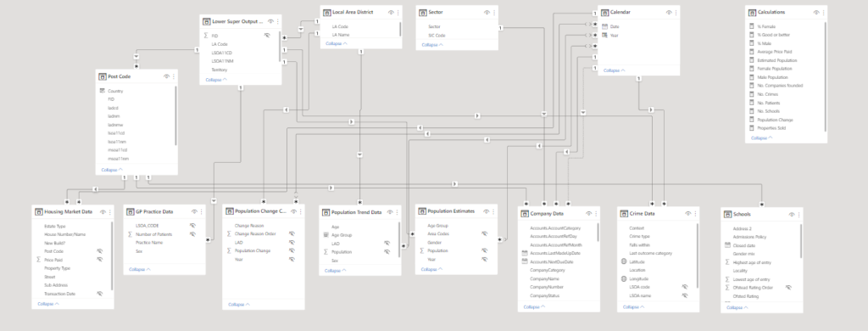This screenshot has height=331, width=868.
Task: Select the Latitude globe icon in Crime Data
Action: tap(624, 261)
